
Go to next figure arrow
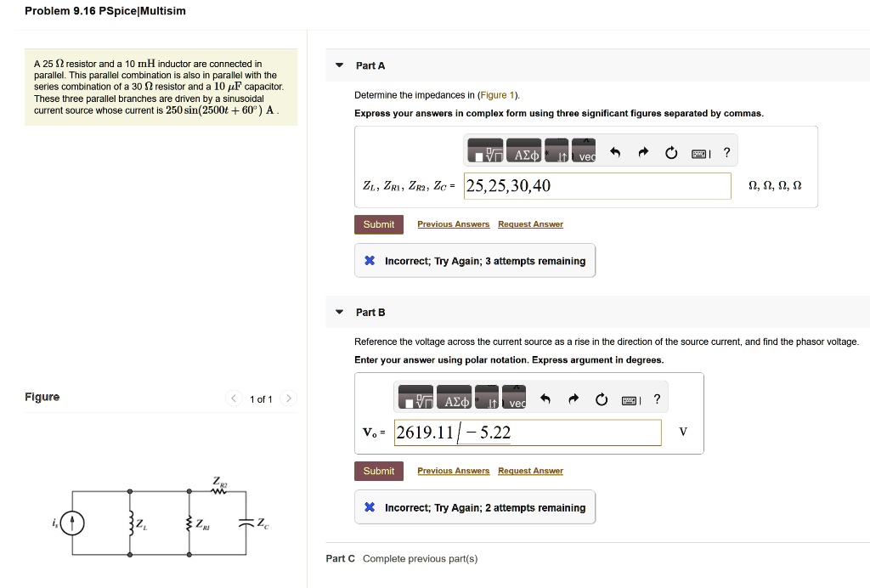[288, 399]
